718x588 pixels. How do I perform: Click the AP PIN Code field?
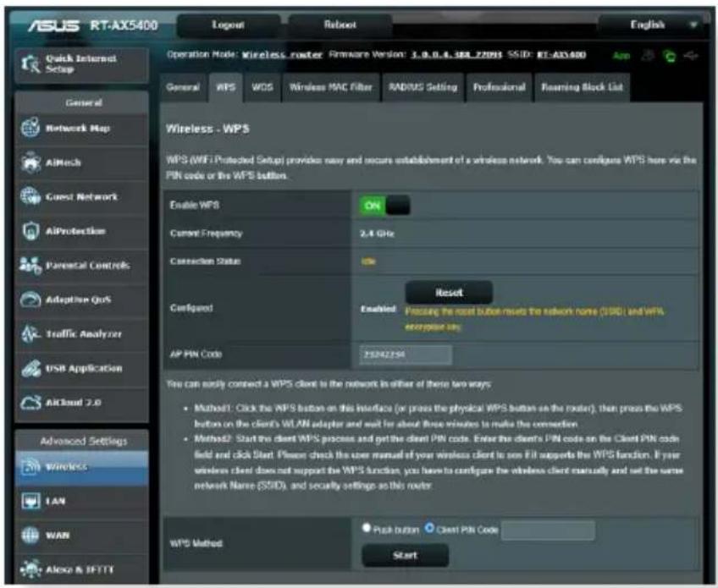coord(406,354)
